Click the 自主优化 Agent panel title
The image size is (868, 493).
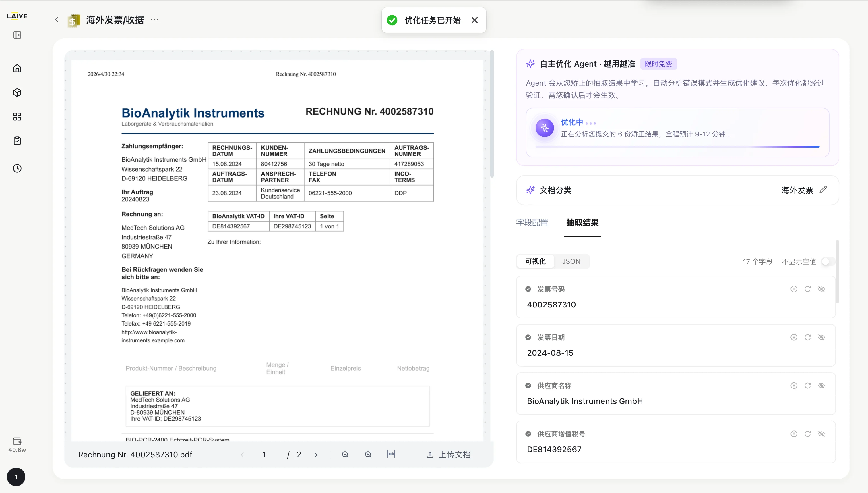[587, 64]
